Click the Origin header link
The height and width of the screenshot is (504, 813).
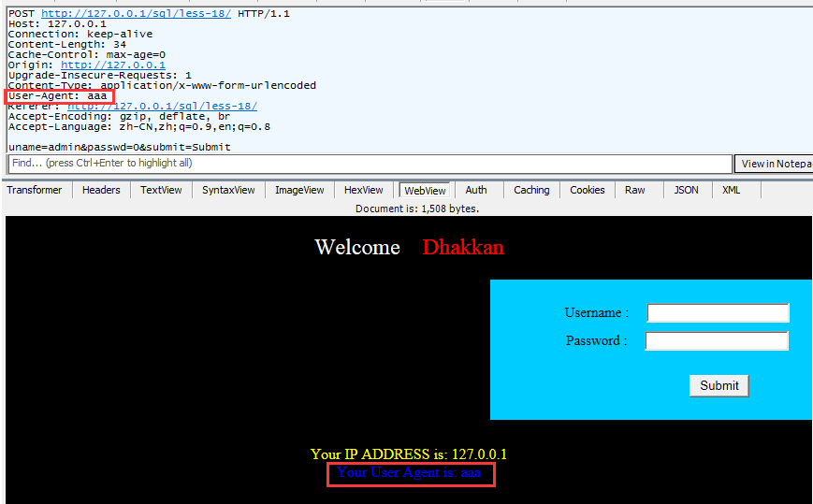(x=112, y=65)
